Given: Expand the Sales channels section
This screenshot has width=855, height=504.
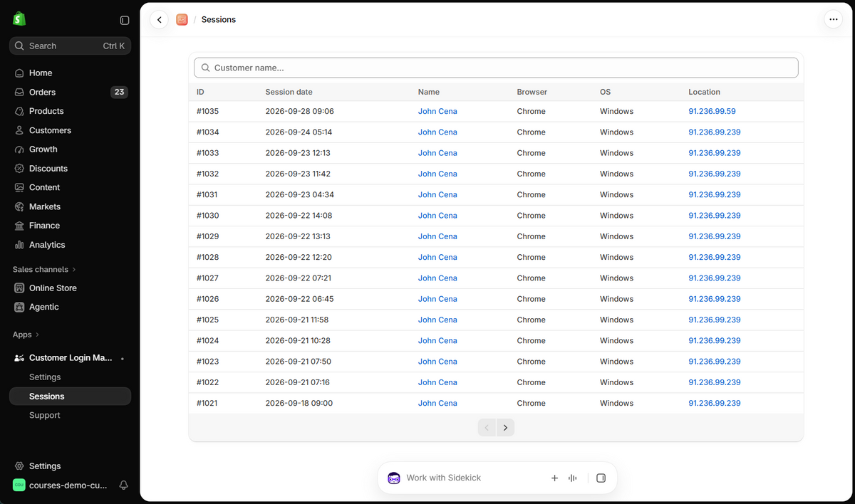Looking at the screenshot, I should click(x=44, y=270).
